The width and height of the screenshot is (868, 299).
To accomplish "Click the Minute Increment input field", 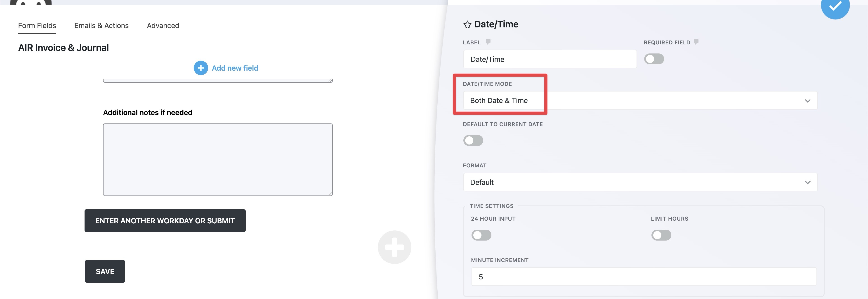I will click(x=644, y=277).
